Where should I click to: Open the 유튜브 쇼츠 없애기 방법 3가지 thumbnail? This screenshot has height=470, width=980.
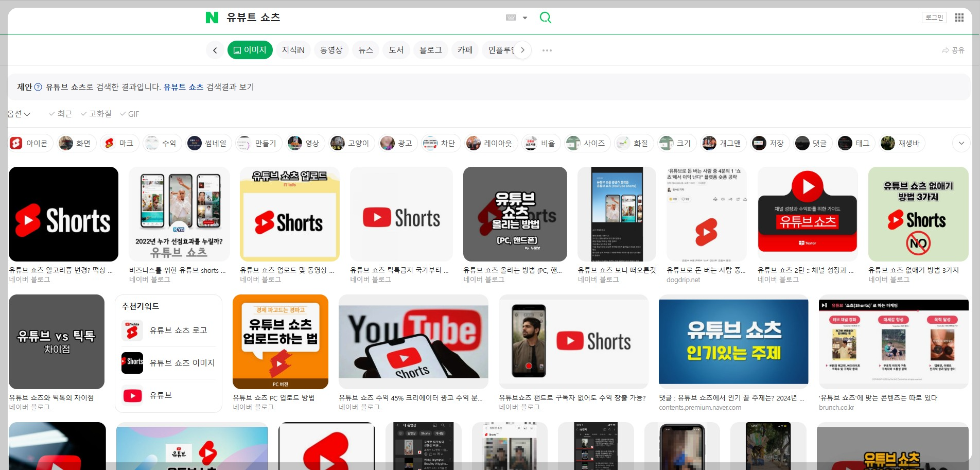[x=918, y=214]
